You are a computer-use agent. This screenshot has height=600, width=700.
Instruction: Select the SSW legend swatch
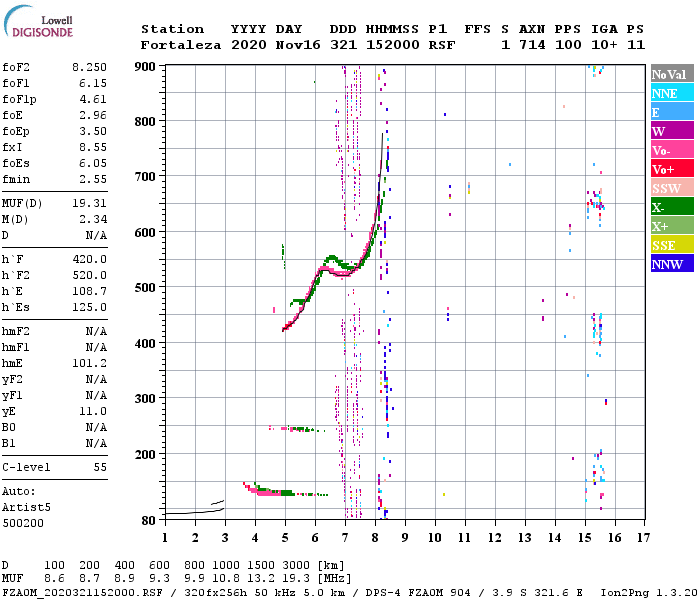tap(672, 188)
